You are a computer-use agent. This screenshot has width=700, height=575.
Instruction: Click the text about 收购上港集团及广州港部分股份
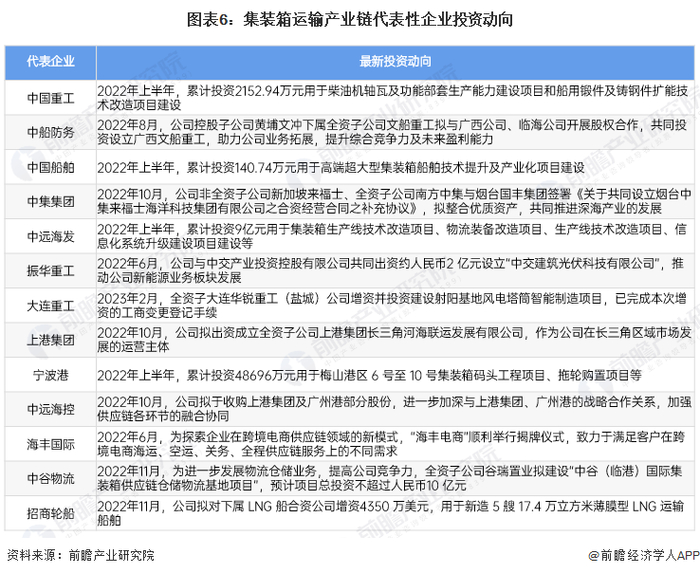pos(394,409)
